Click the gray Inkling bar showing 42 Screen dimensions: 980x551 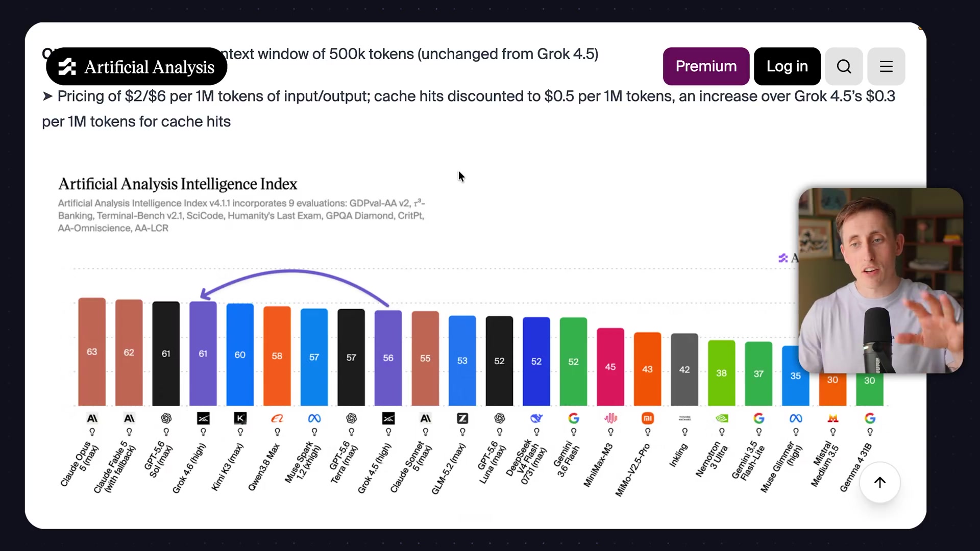(x=684, y=370)
